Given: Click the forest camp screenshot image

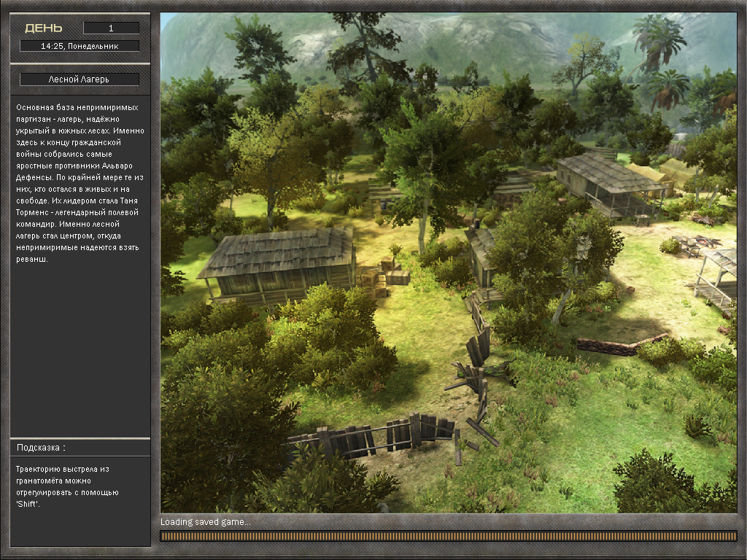Looking at the screenshot, I should pyautogui.click(x=449, y=262).
